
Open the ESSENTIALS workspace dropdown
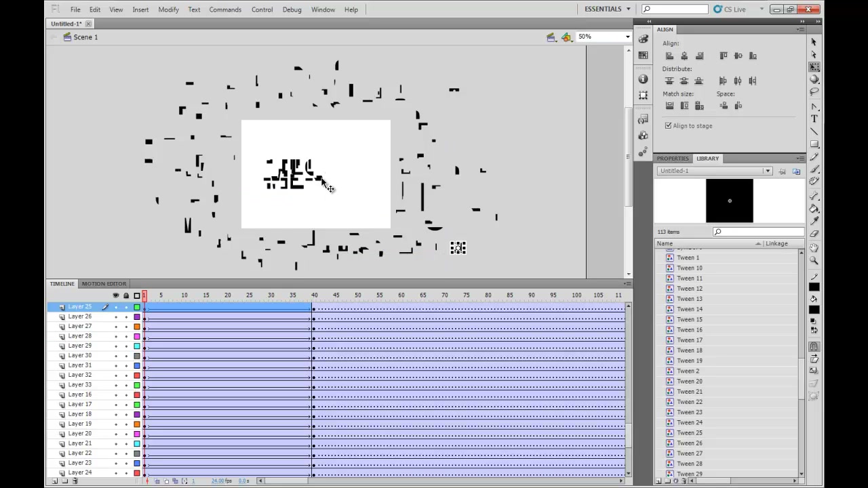pyautogui.click(x=608, y=9)
